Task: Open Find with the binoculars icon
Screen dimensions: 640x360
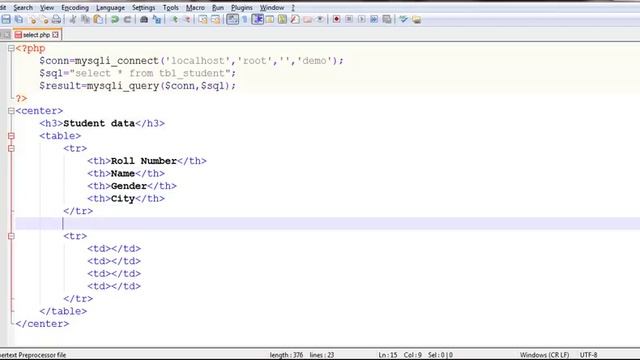Action: point(144,19)
